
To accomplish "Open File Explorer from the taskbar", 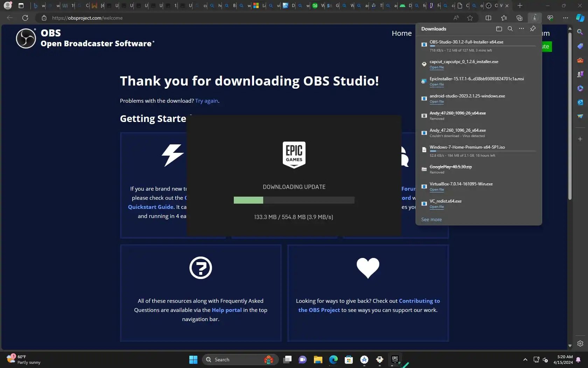I will [318, 360].
